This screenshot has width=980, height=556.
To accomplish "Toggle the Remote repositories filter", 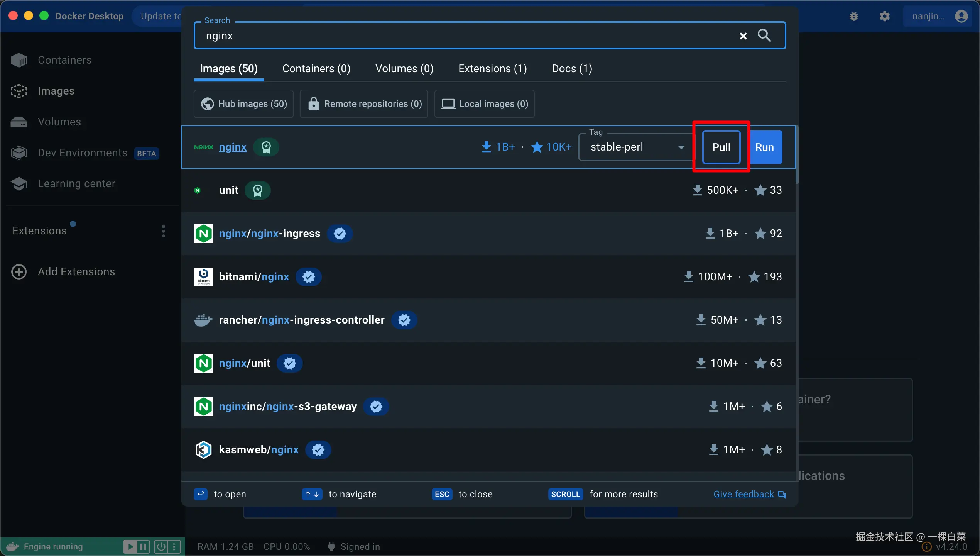I will [x=364, y=104].
